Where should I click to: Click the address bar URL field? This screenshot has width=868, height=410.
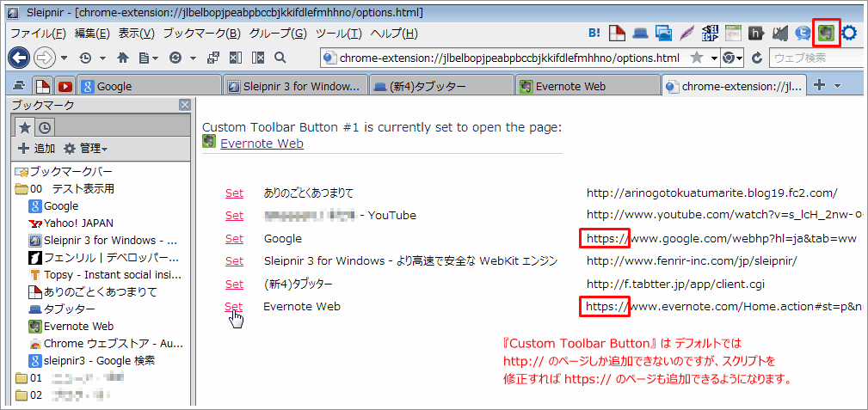509,58
